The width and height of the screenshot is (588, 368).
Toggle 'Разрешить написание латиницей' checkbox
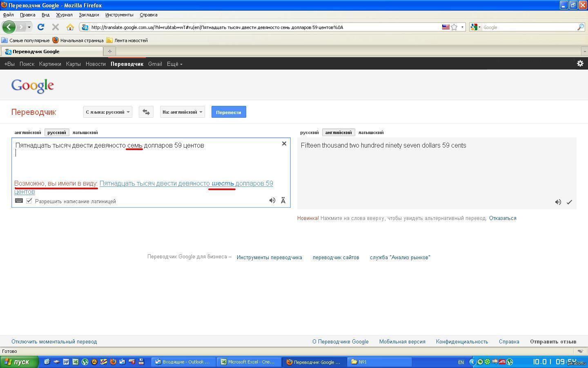tap(29, 201)
